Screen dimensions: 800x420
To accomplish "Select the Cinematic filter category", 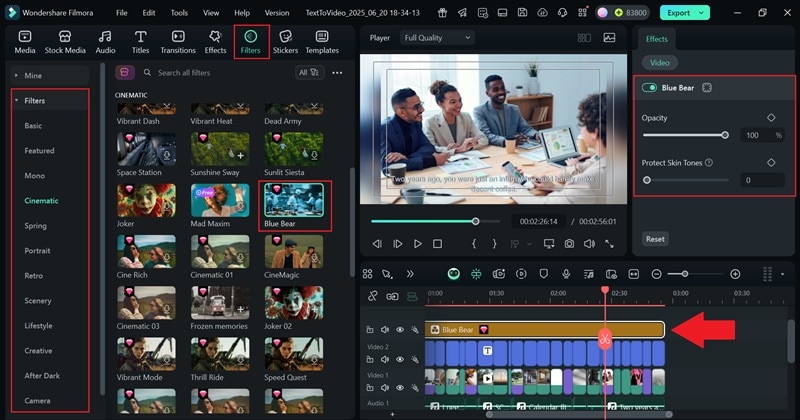I will coord(41,201).
